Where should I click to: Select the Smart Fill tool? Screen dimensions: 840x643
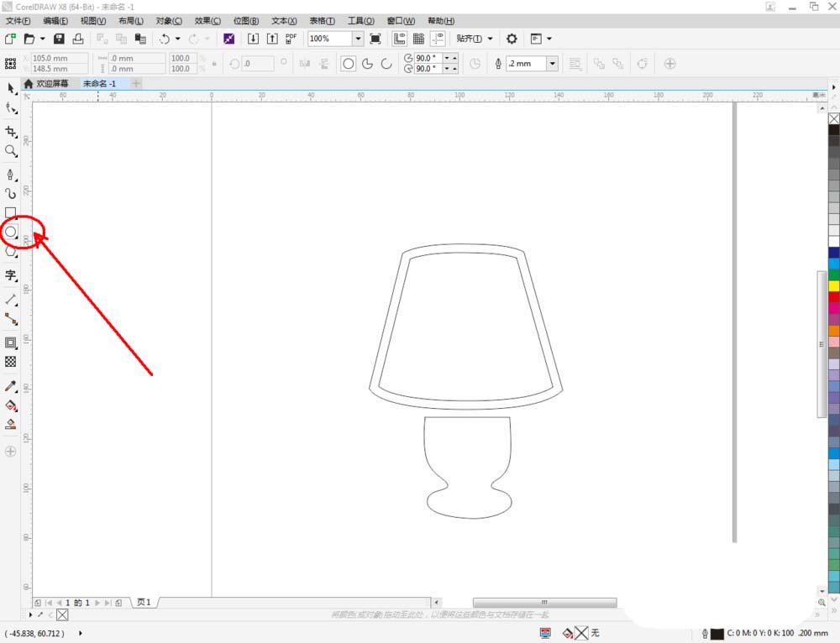coord(11,425)
